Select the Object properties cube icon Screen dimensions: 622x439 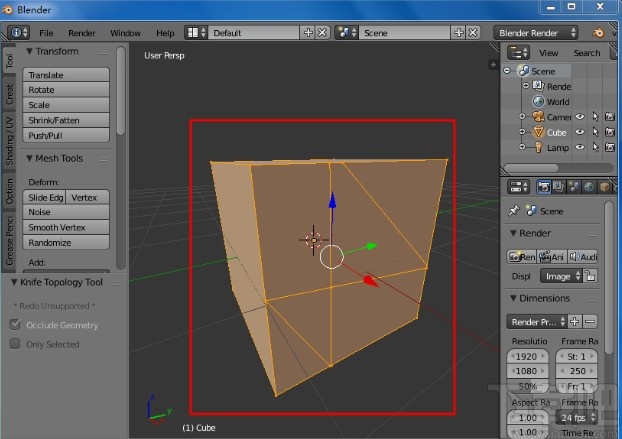point(604,186)
